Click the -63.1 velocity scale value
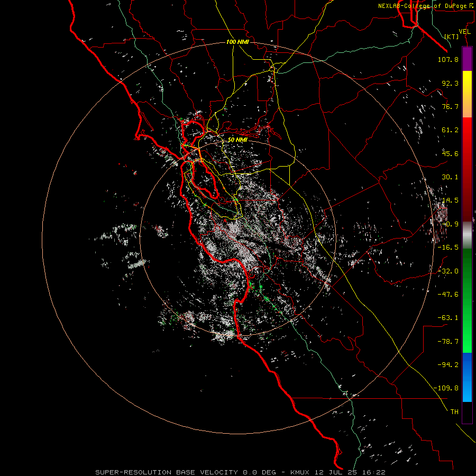The height and width of the screenshot is (476, 476). [x=448, y=318]
